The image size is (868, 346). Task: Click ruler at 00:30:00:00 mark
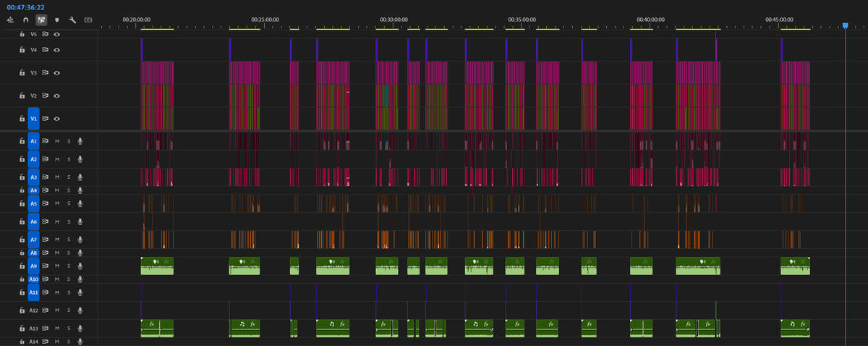tap(393, 20)
